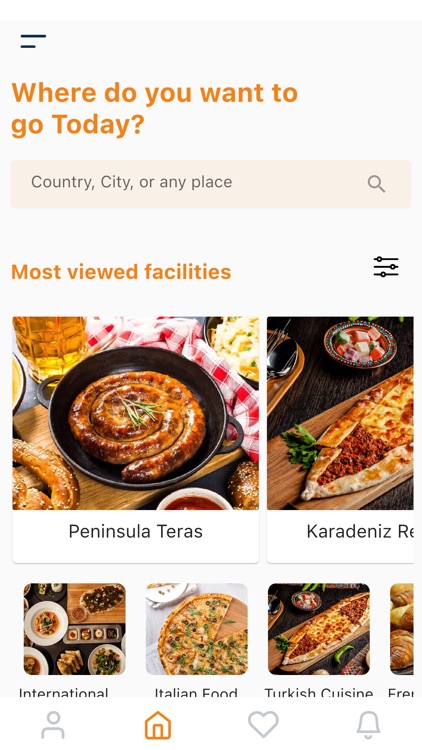Choose the French croissant category thumbnail

pyautogui.click(x=401, y=629)
